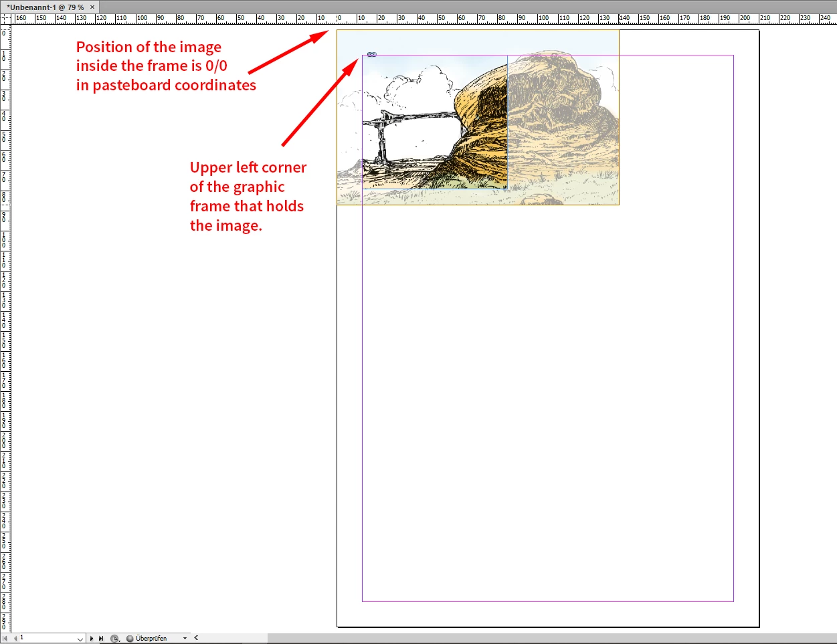Click the link badge on the graphic frame
Screen dimensions: 837x644
pos(372,55)
